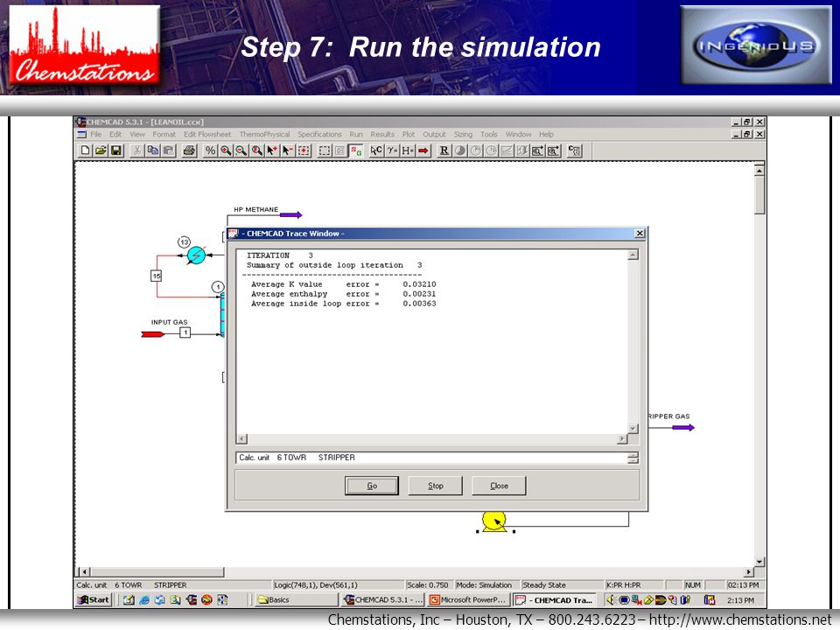
Task: Click the zoom to fit magnifier icon
Action: pos(257,150)
